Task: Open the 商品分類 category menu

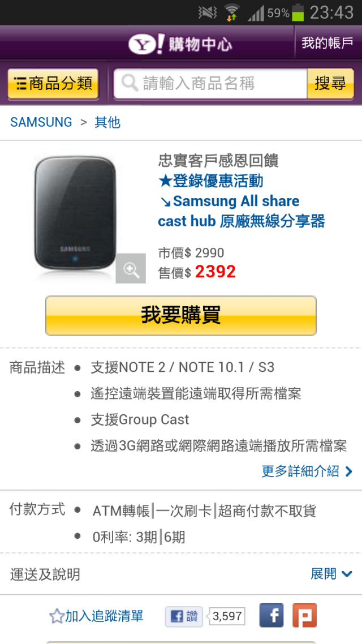Action: (x=53, y=84)
